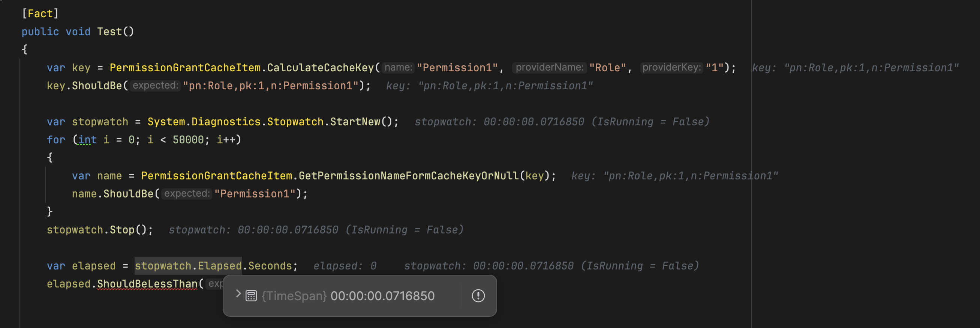Viewport: 980px width, 328px height.
Task: Click the exclamation warning icon in tooltip
Action: 478,296
